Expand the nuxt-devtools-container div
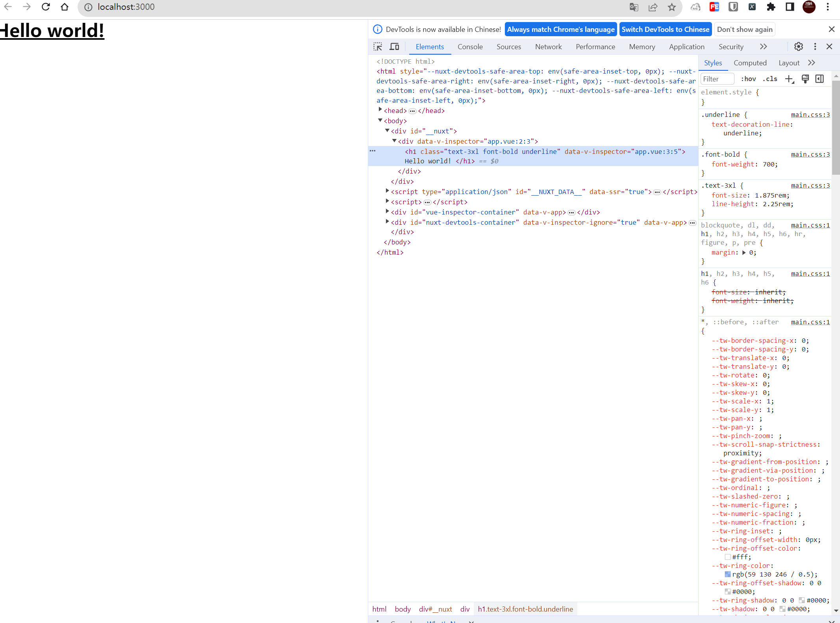 [387, 222]
